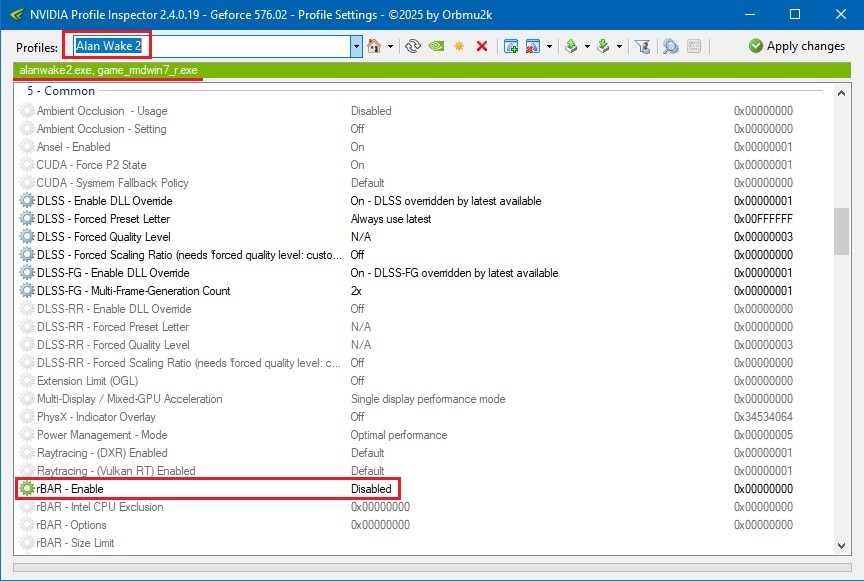This screenshot has height=581, width=864.
Task: Click gear icon for DLSS - Forced Scaling Ratio
Action: pyautogui.click(x=27, y=255)
